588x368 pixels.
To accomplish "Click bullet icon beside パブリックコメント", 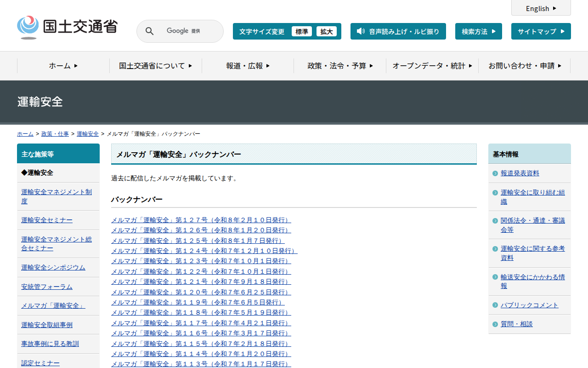I will [495, 305].
